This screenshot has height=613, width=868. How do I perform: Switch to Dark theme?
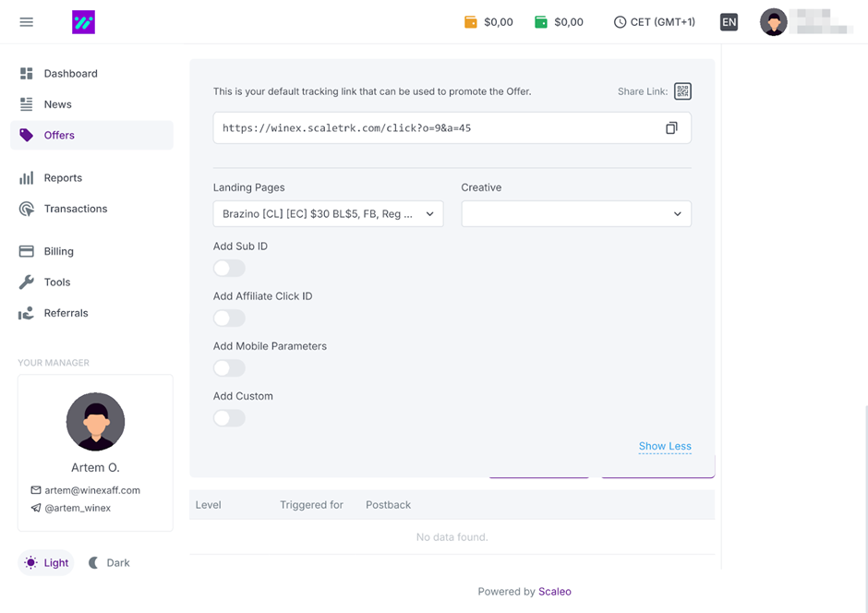coord(109,563)
